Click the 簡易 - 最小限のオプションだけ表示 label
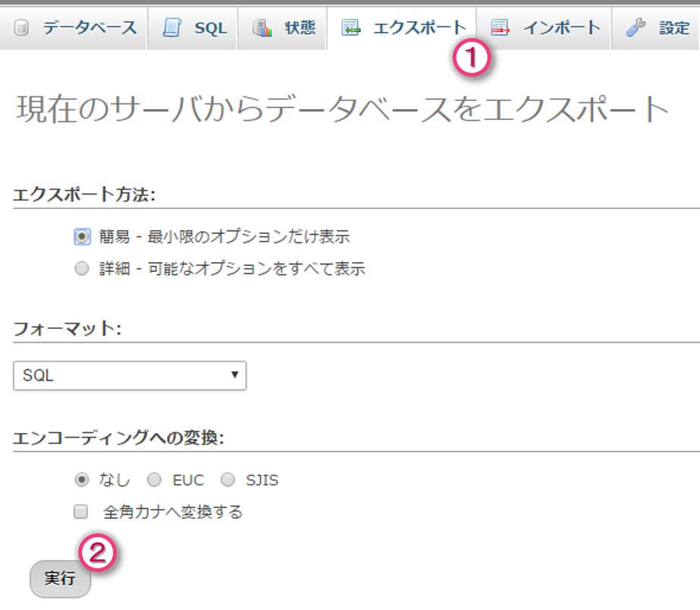Viewport: 700px width, 610px height. (x=225, y=237)
